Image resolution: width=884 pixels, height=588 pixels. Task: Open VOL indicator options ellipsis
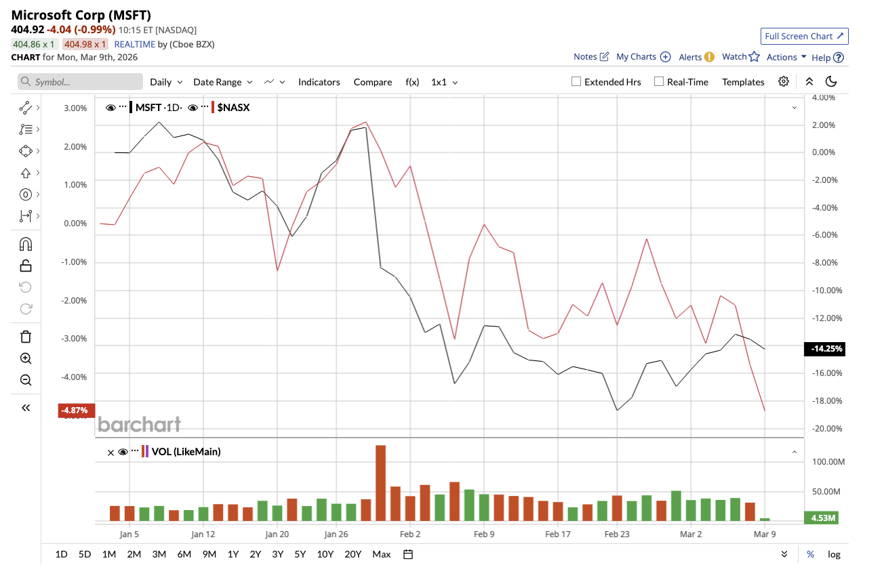coord(135,452)
